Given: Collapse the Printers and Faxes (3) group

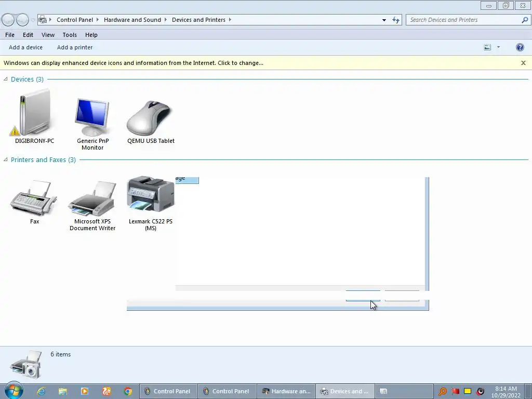Looking at the screenshot, I should [x=5, y=159].
